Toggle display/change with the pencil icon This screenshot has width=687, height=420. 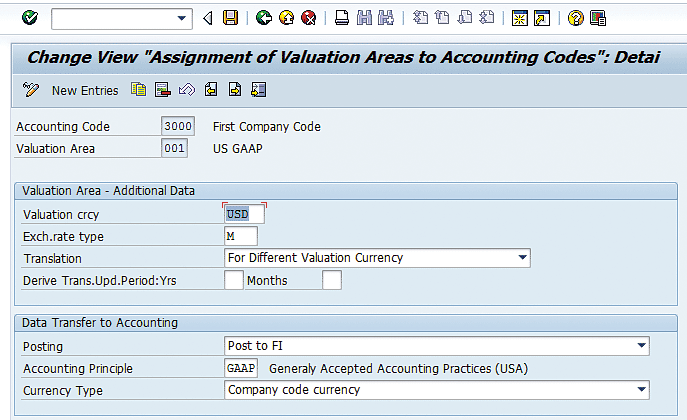pyautogui.click(x=31, y=90)
